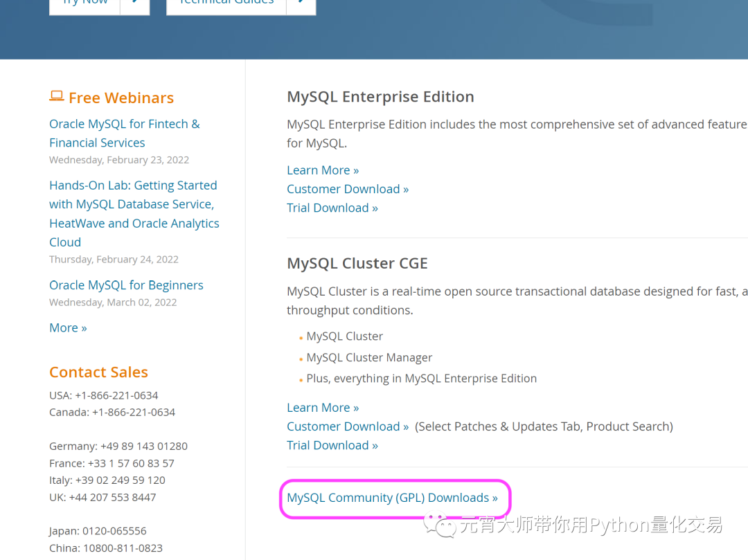Open Customer Download » for MySQL Enterprise Edition
748x560 pixels.
coord(348,189)
